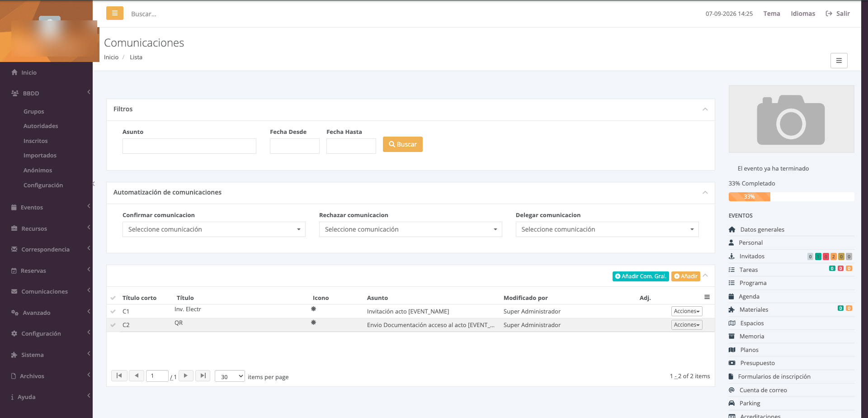
Task: Go to last page of the table
Action: pyautogui.click(x=203, y=376)
